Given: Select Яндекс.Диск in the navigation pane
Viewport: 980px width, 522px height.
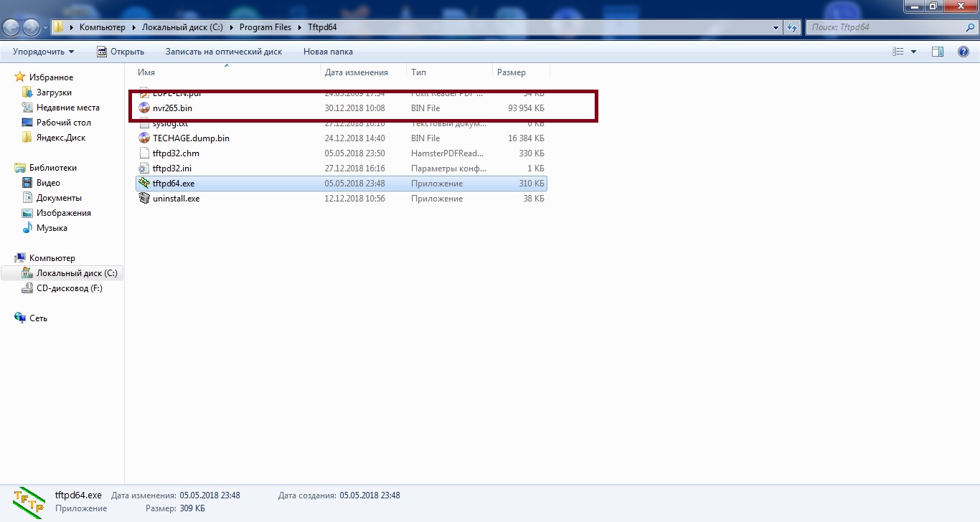Looking at the screenshot, I should coord(60,138).
